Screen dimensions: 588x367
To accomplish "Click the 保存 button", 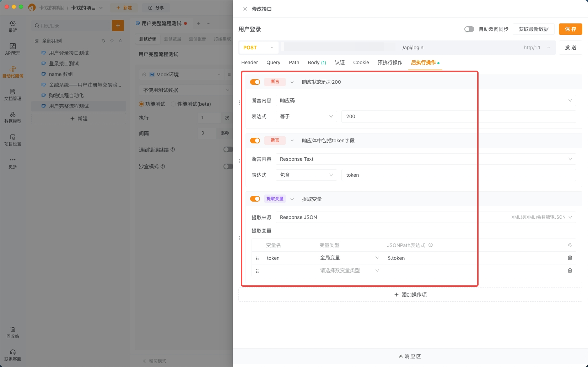I will (571, 29).
